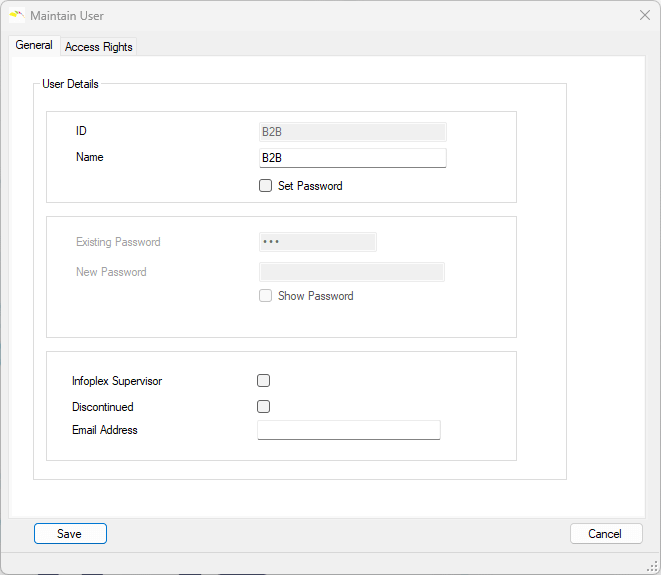Image resolution: width=661 pixels, height=575 pixels.
Task: Close the Maintain User dialog
Action: pos(645,15)
